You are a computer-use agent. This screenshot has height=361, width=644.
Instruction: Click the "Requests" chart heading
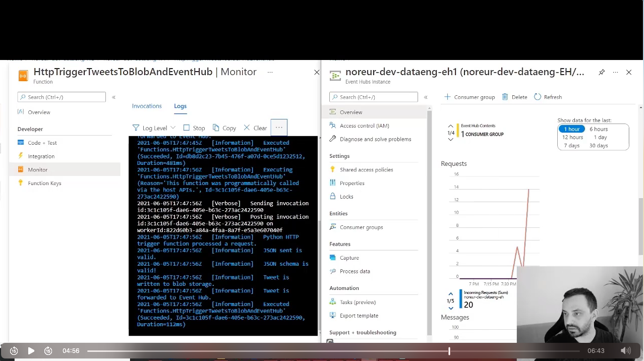[454, 163]
